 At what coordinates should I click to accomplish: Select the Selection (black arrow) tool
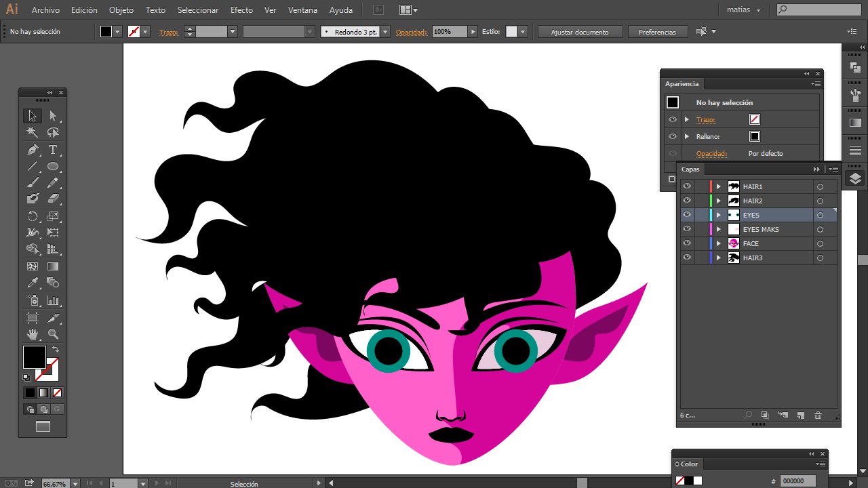coord(33,116)
